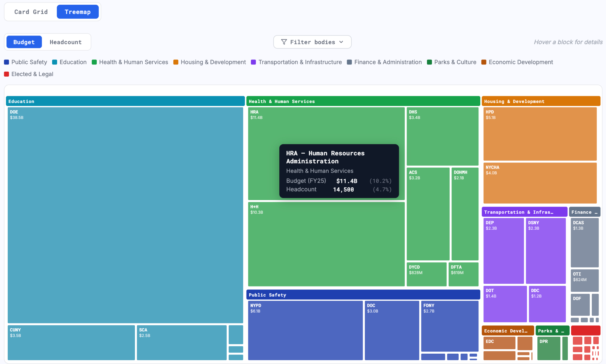Expand the Transportation & Infras… group header

(524, 212)
